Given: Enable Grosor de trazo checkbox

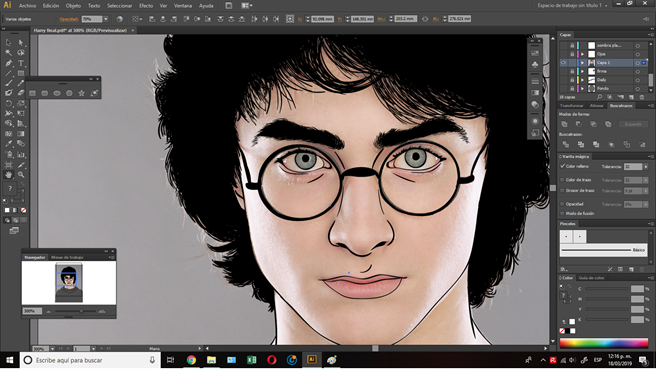Looking at the screenshot, I should click(x=562, y=190).
